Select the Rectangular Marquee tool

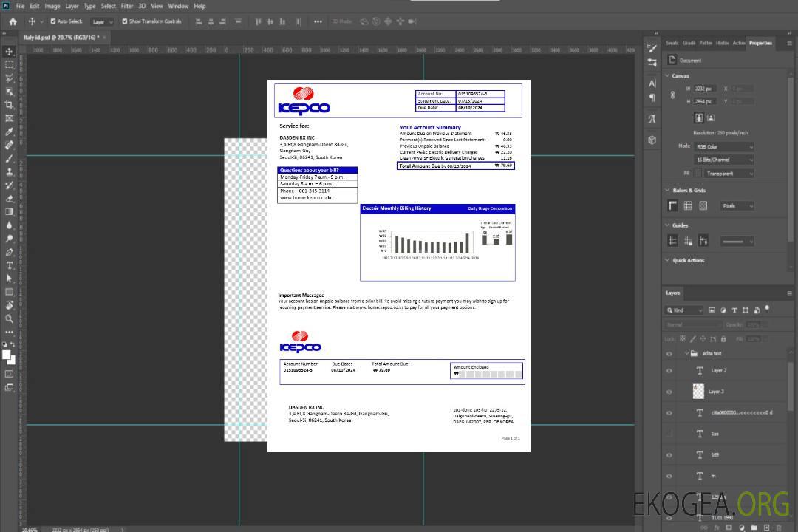[x=9, y=65]
